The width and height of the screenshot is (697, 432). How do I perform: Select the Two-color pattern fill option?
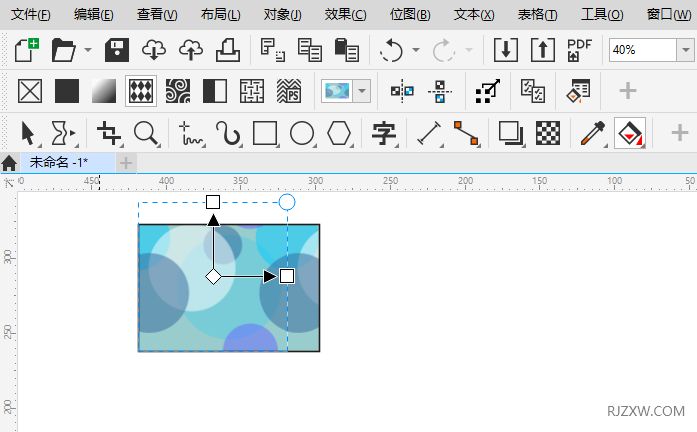215,91
